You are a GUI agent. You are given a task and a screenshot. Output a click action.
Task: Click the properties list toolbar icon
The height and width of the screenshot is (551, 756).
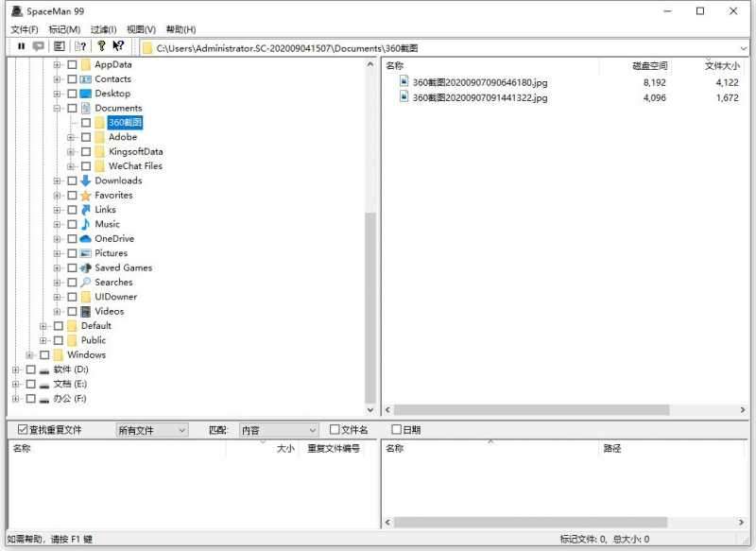[x=59, y=46]
